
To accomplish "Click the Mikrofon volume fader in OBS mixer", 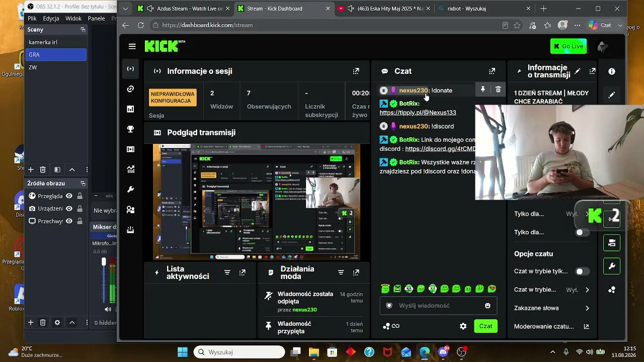I will point(104,262).
